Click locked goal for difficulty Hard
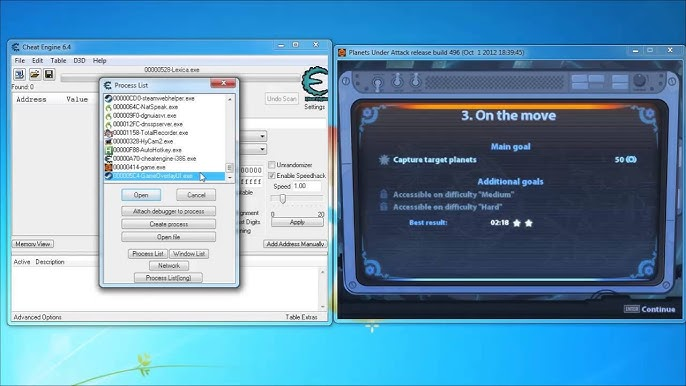The width and height of the screenshot is (686, 386). [448, 207]
